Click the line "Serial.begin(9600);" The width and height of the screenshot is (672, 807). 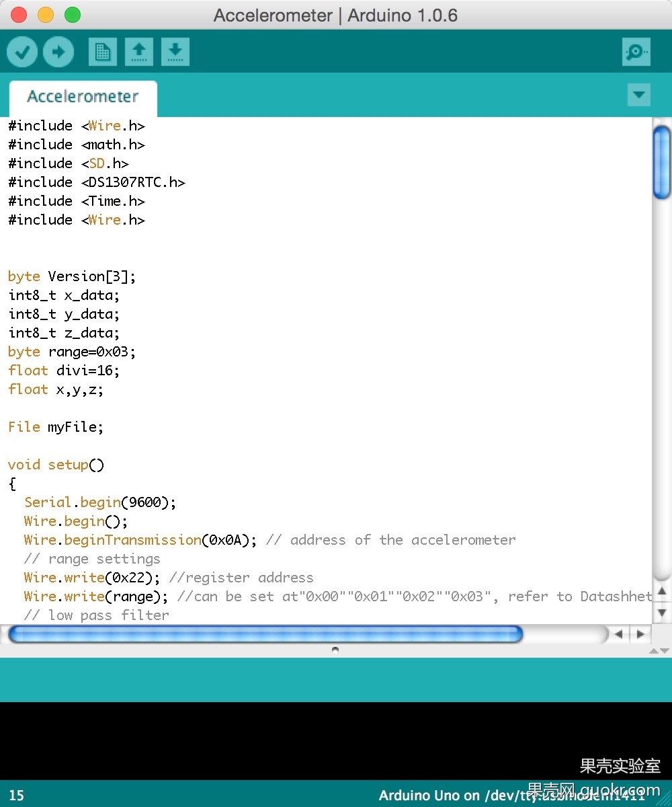click(101, 502)
